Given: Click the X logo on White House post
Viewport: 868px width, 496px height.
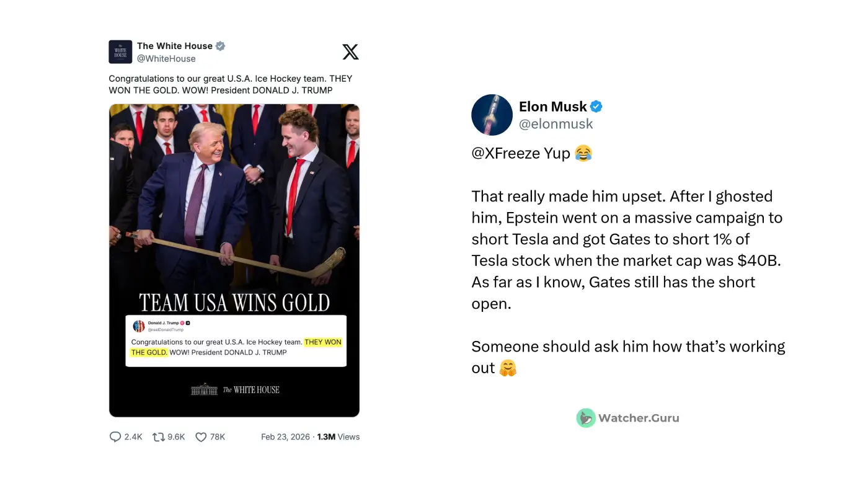Looking at the screenshot, I should pos(350,52).
